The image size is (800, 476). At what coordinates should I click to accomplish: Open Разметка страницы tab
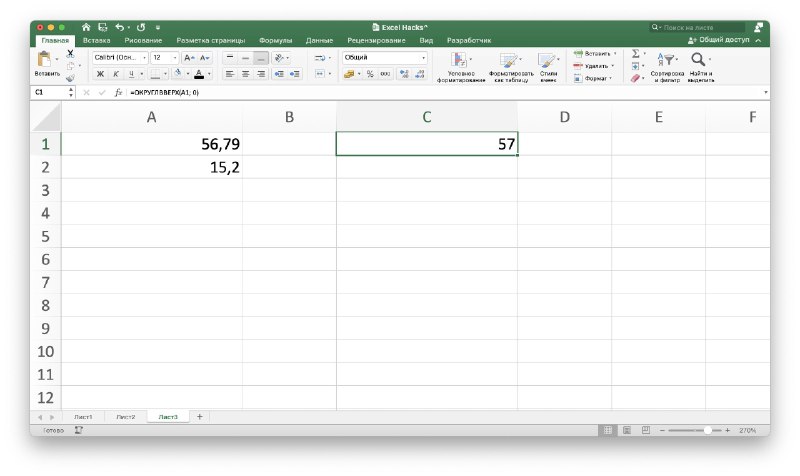(x=211, y=40)
